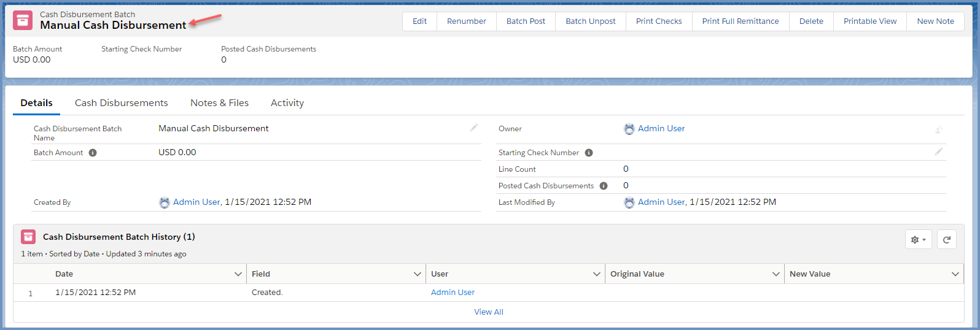This screenshot has width=980, height=330.
Task: Click the change Owner icon
Action: (x=938, y=129)
